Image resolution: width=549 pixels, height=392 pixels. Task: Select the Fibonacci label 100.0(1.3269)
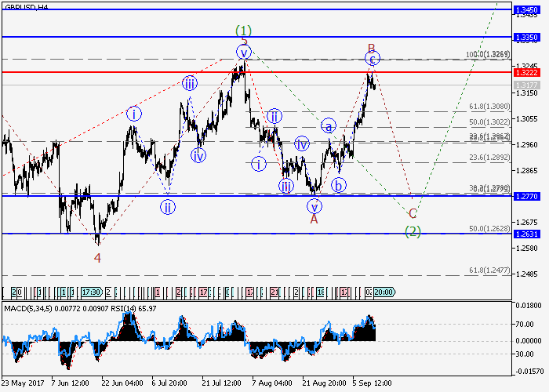488,54
